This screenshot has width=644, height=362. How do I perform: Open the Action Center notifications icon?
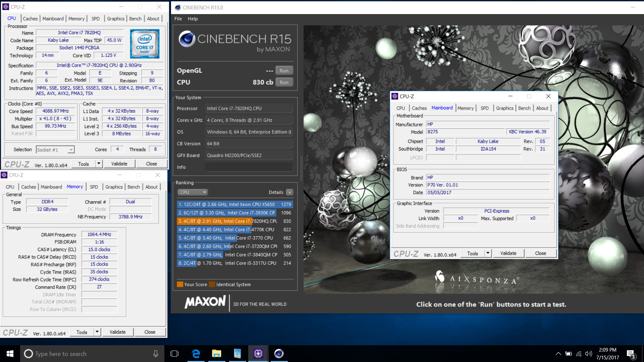click(x=631, y=354)
